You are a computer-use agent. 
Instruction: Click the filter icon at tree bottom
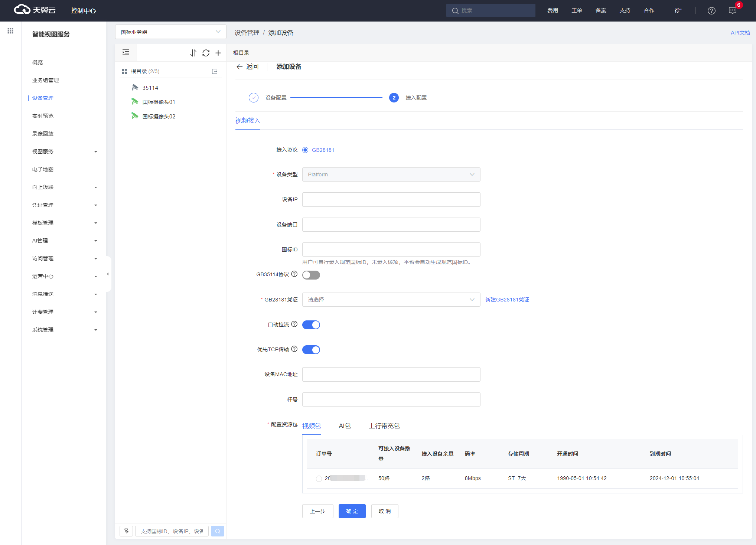click(126, 531)
